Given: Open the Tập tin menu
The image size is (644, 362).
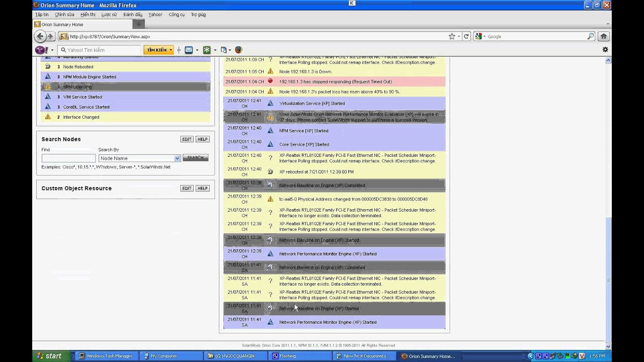Looking at the screenshot, I should coord(42,15).
